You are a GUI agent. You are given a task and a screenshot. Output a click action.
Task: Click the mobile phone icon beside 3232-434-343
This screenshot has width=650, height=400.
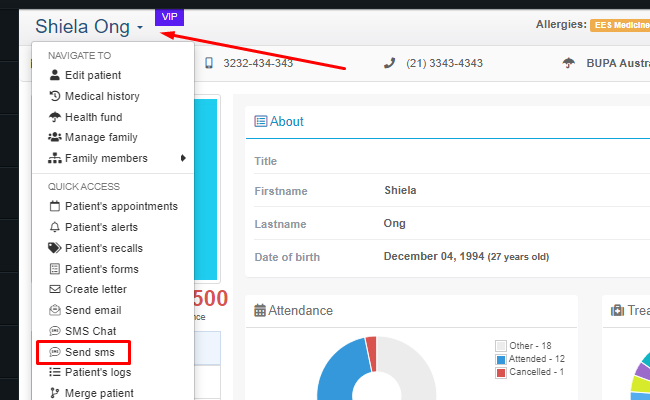click(209, 63)
